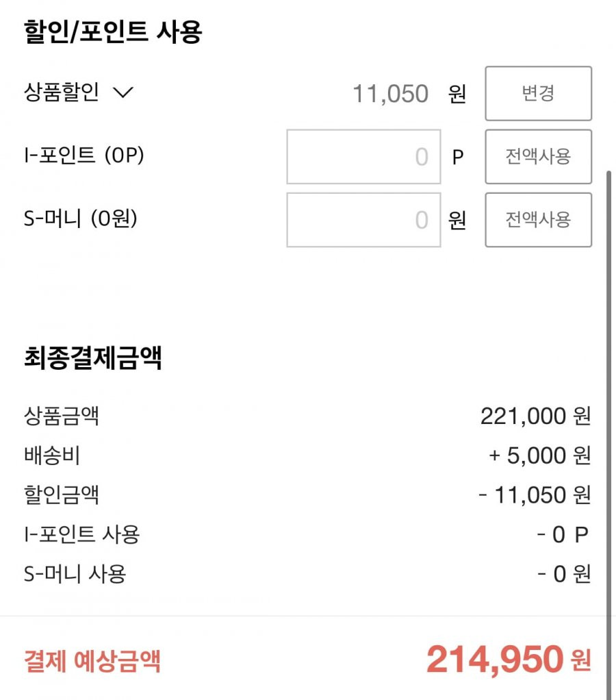The height and width of the screenshot is (700, 616).
Task: Select the 상품금액 221,000 원 value
Action: point(536,416)
